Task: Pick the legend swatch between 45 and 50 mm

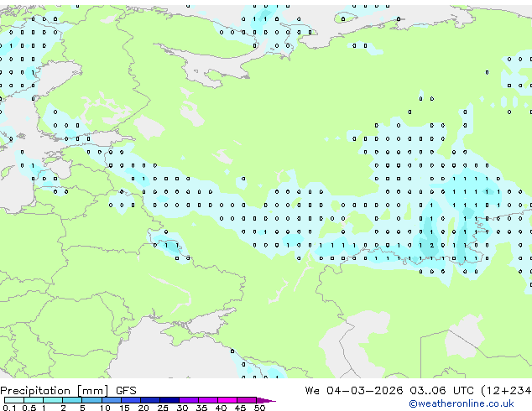Action: 247,400
